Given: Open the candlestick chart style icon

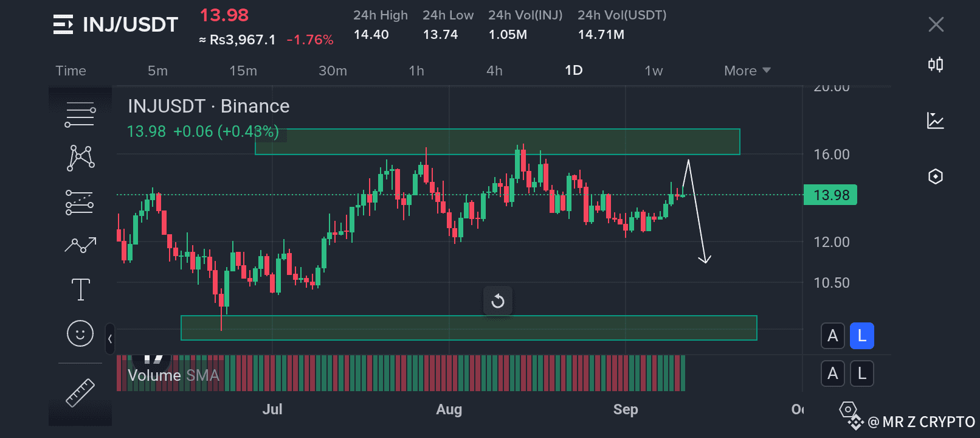Looking at the screenshot, I should click(x=936, y=64).
